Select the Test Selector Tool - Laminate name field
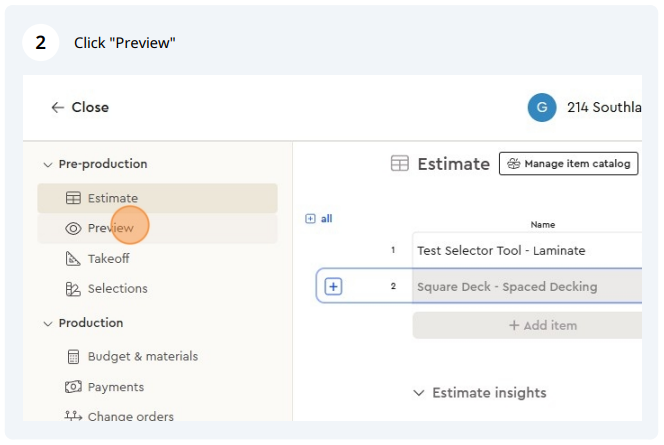Screen dimensions: 664x445 coord(527,251)
